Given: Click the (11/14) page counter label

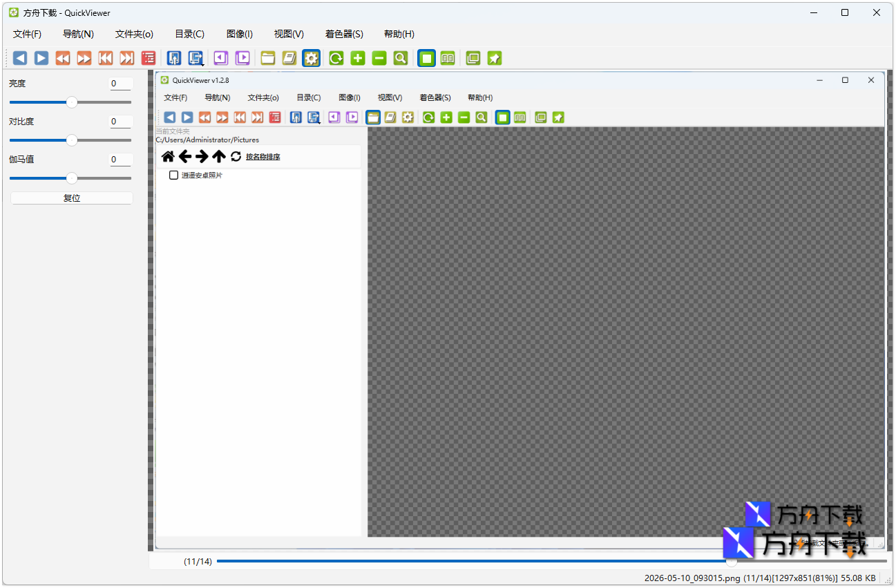Looking at the screenshot, I should [x=198, y=562].
